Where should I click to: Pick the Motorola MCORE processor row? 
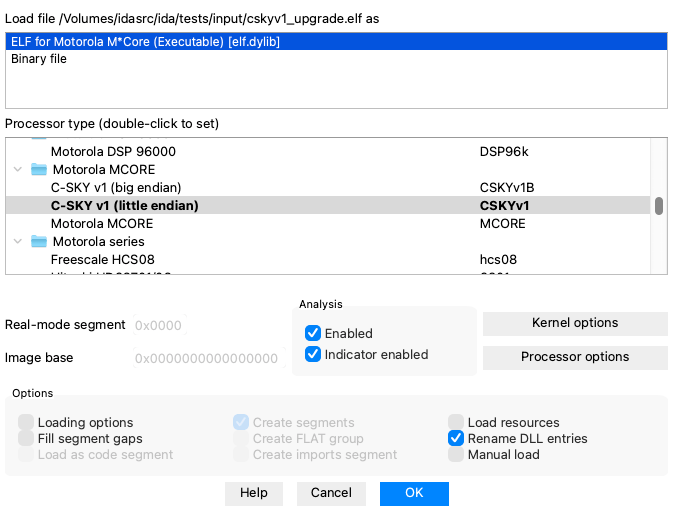click(x=328, y=224)
